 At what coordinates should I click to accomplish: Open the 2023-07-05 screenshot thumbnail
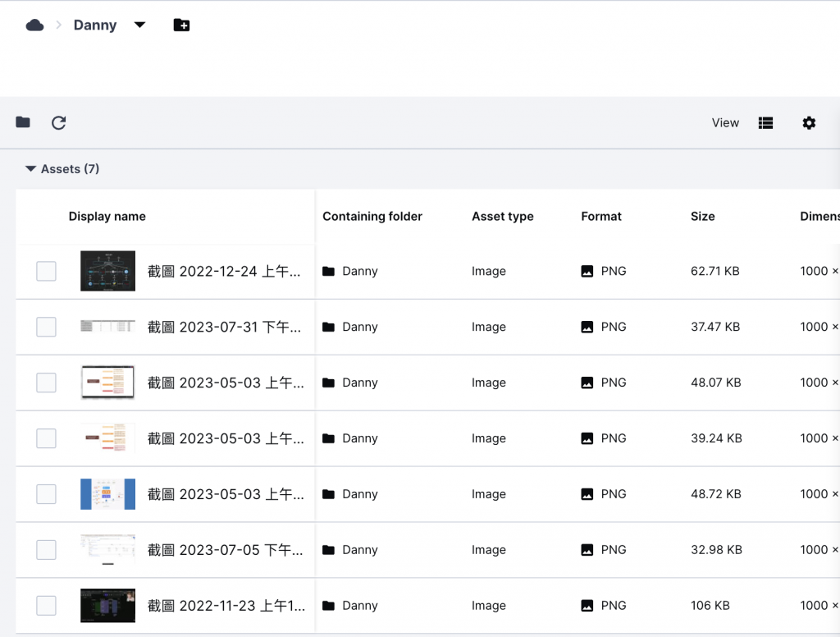click(x=107, y=550)
